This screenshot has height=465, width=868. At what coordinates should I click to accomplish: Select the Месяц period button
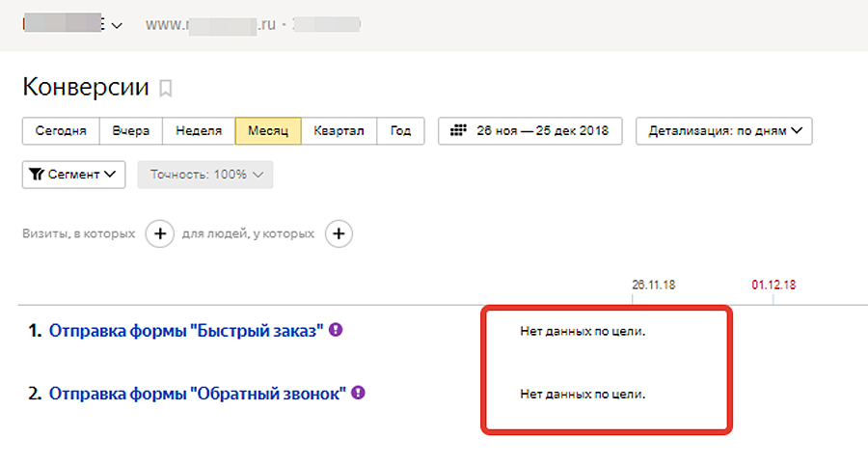pyautogui.click(x=268, y=131)
